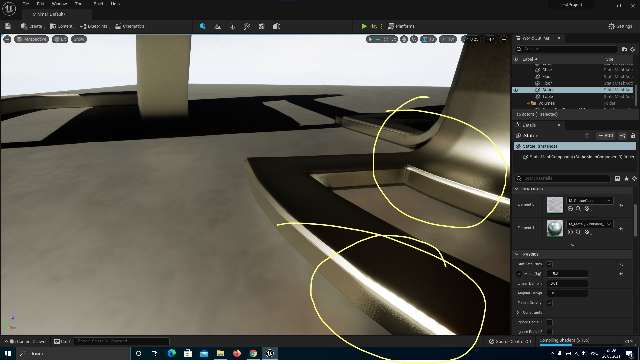The image size is (640, 364).
Task: Maximize or restore viewport layout icon
Action: (504, 39)
